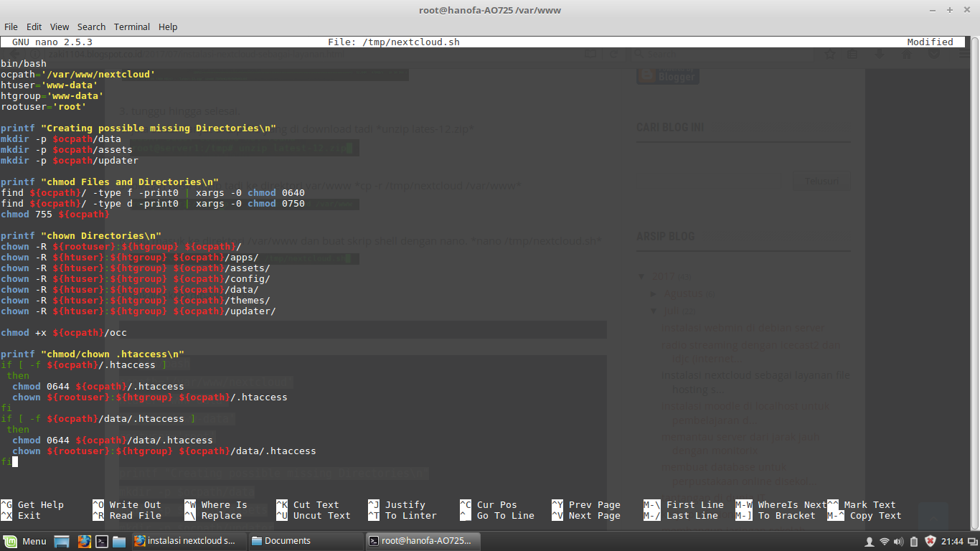Click the 'Get Help' nano shortcut
The width and height of the screenshot is (980, 551).
32,504
